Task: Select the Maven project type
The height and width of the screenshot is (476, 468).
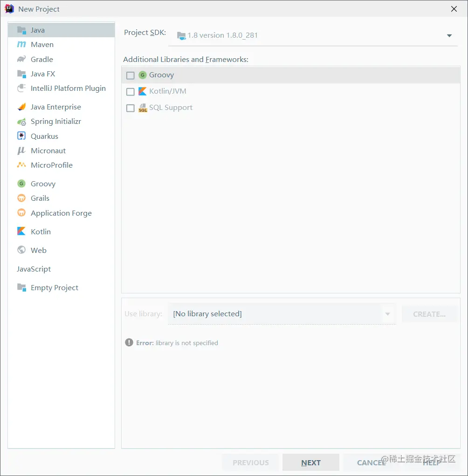Action: click(62, 45)
